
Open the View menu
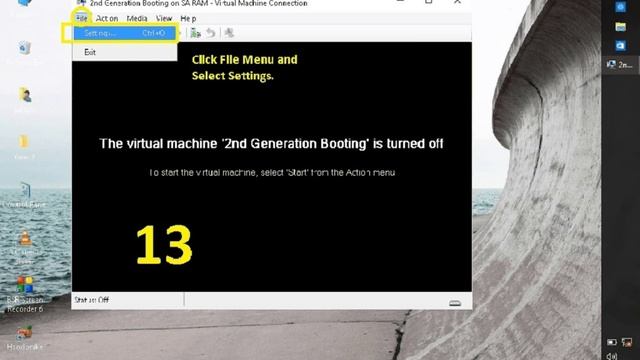click(x=164, y=18)
